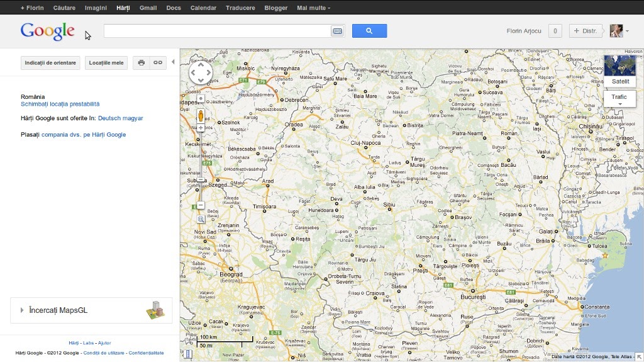The height and width of the screenshot is (362, 644).
Task: Open the Labs footer link
Action: pyautogui.click(x=88, y=342)
